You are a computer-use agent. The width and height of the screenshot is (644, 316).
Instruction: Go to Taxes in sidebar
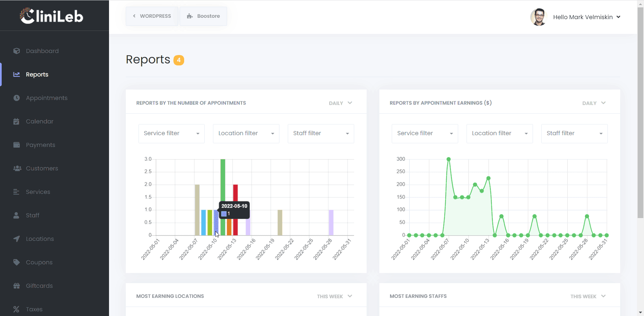(34, 309)
